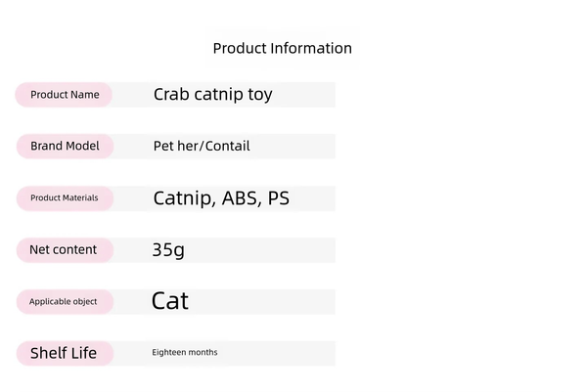Screen dimensions: 587x392
Task: Select the pink "Product Name" label
Action: pyautogui.click(x=65, y=95)
